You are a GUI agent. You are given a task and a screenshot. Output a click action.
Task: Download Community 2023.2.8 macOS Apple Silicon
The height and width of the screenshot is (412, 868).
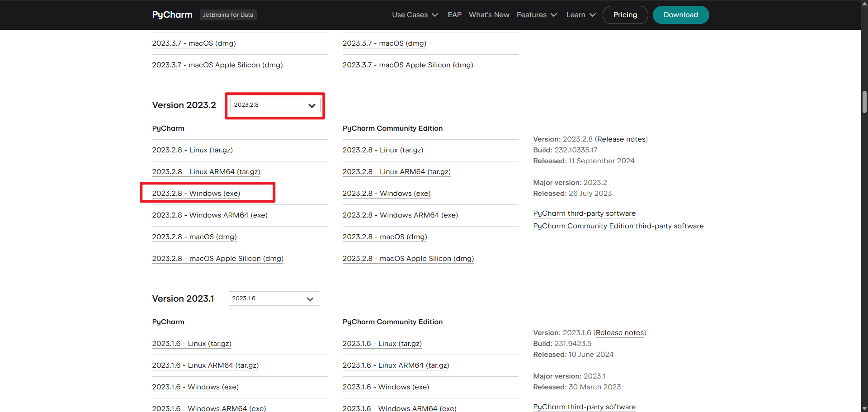(x=408, y=259)
